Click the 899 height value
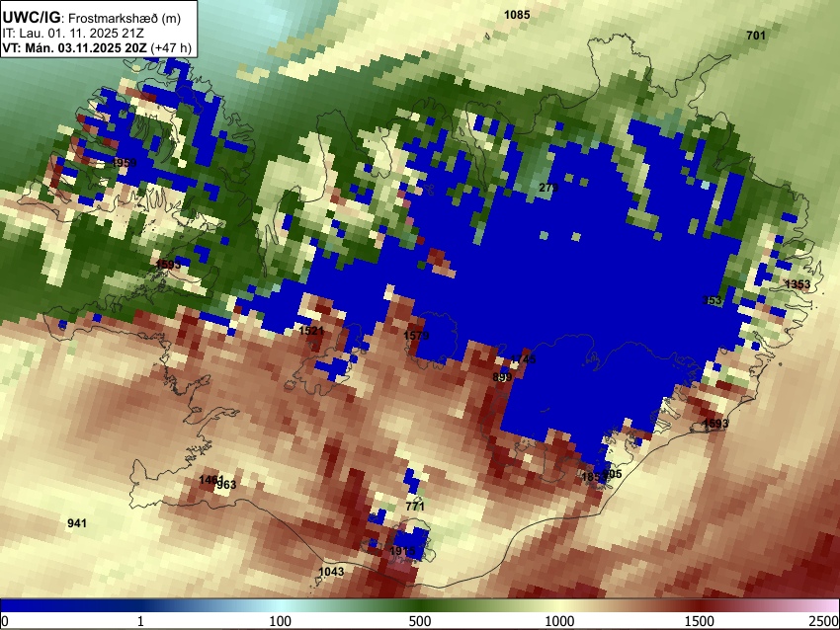 [502, 377]
